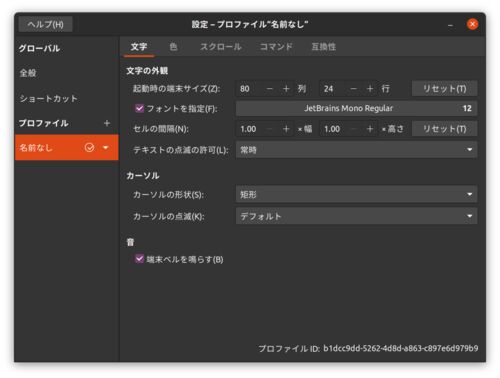The image size is (500, 378).
Task: Switch to the 互換性 tab
Action: click(x=323, y=47)
